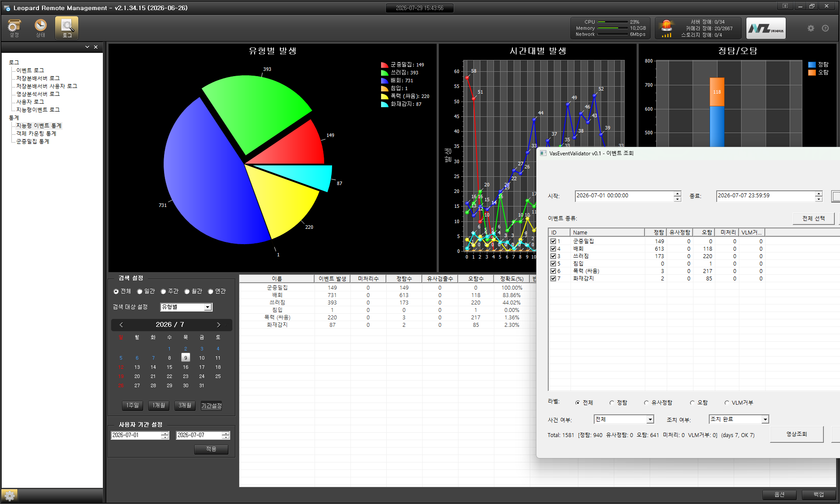Uncheck the 화재감지 event checkbox in dialog
The width and height of the screenshot is (840, 504).
[553, 279]
